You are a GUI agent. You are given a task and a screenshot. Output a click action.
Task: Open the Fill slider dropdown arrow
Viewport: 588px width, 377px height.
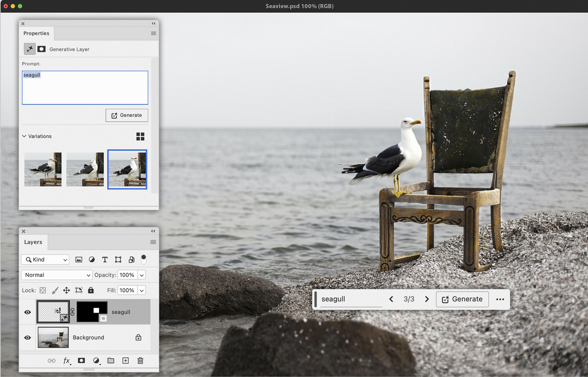142,290
